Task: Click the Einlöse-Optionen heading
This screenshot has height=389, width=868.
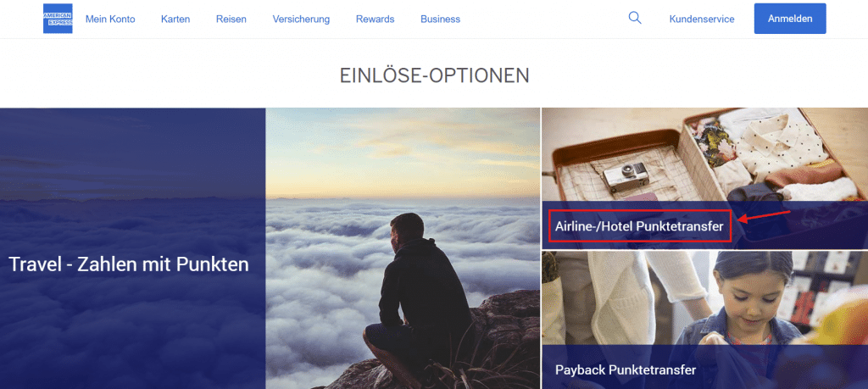Action: pos(435,75)
